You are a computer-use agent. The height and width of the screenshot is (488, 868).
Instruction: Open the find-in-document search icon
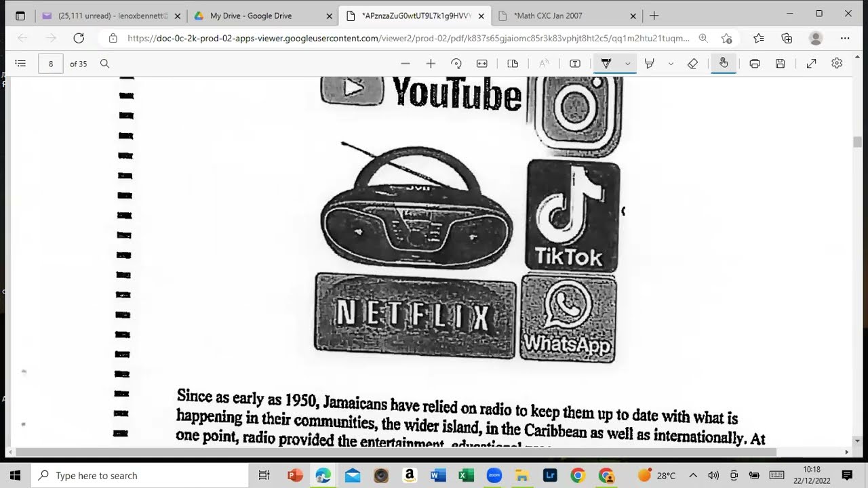104,64
